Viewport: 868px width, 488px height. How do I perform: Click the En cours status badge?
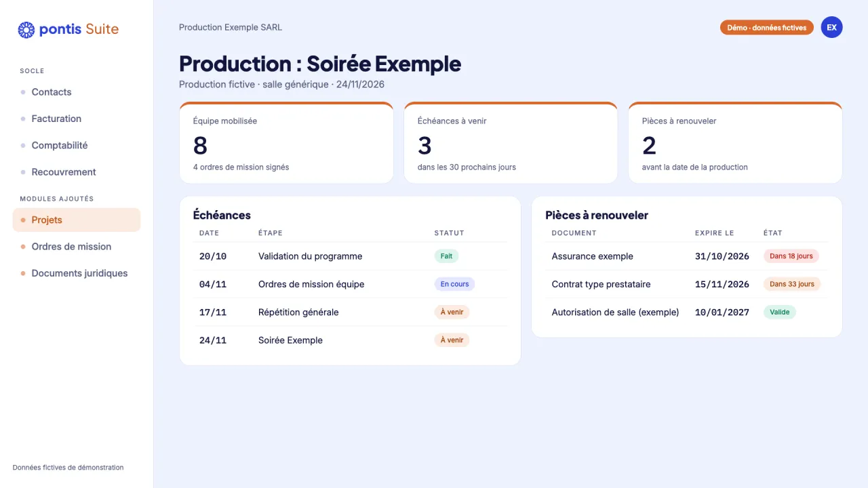pos(454,284)
